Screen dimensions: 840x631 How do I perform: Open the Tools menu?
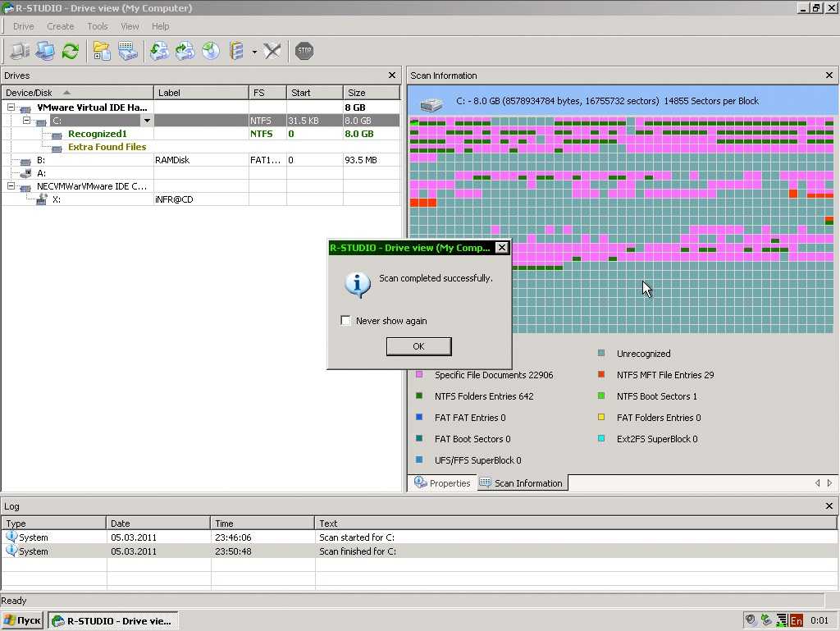tap(98, 26)
